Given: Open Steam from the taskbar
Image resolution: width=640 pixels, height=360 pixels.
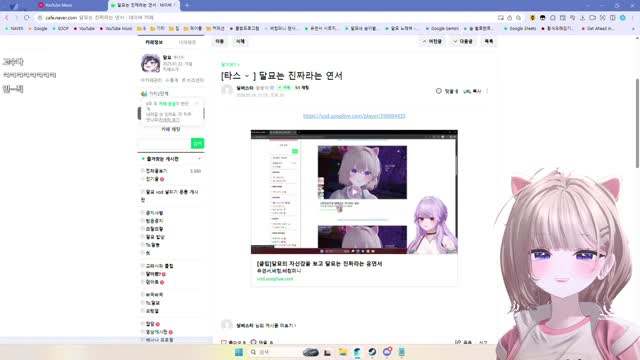Looking at the screenshot, I should point(372,352).
